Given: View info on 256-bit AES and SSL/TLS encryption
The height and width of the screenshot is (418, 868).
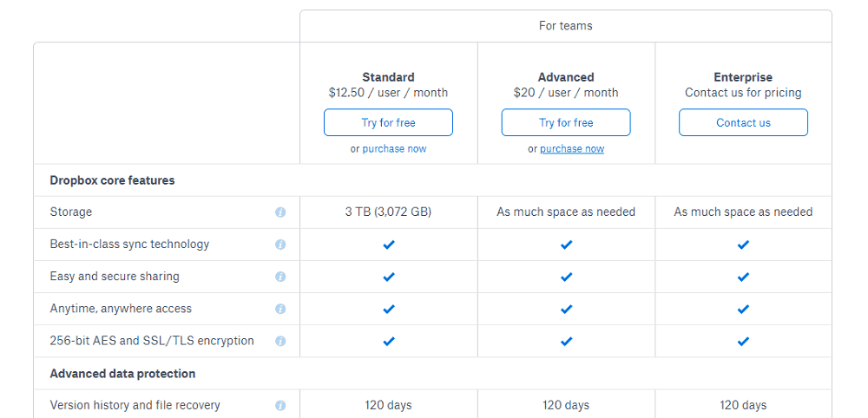Looking at the screenshot, I should pyautogui.click(x=280, y=341).
